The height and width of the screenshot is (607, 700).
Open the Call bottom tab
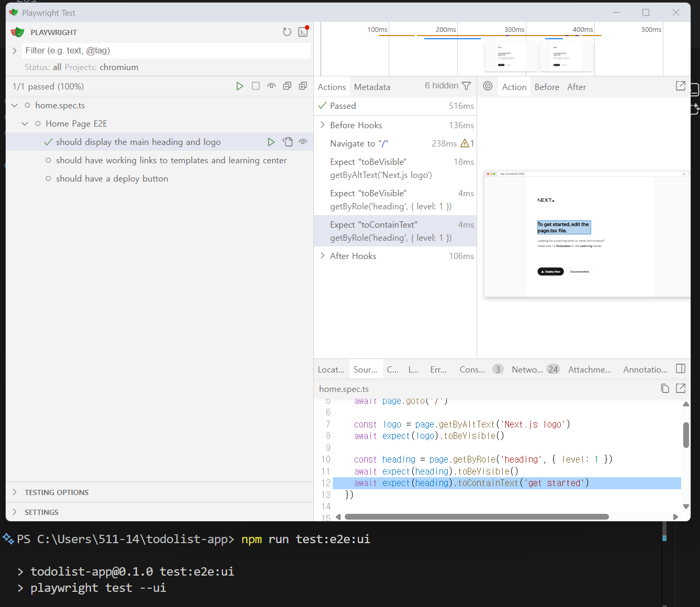[x=393, y=369]
